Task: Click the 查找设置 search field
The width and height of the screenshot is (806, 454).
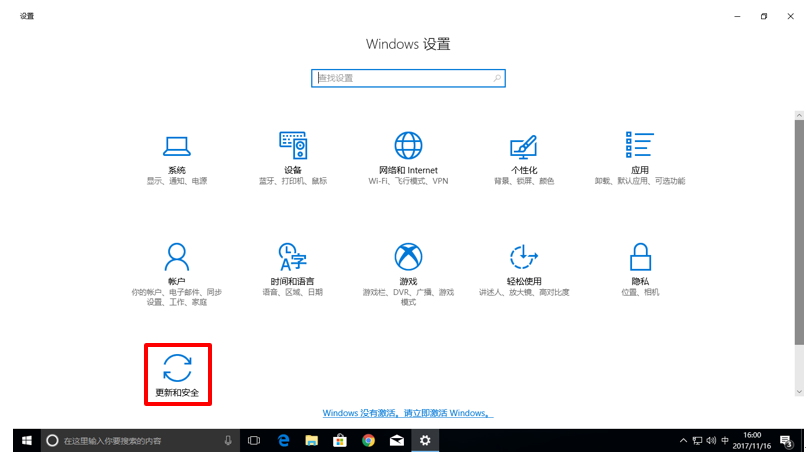Action: [408, 78]
